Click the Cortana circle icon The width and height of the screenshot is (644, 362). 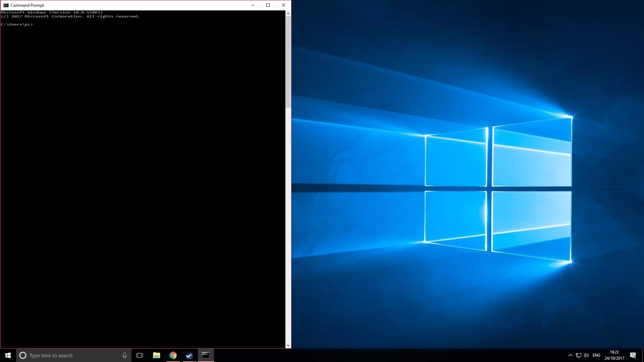click(x=23, y=355)
